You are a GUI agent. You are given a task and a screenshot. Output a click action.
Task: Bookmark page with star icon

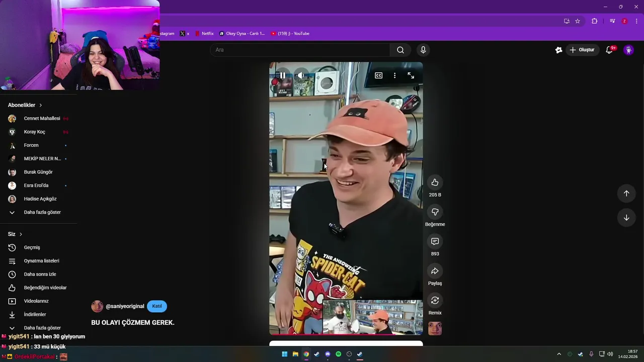click(578, 21)
